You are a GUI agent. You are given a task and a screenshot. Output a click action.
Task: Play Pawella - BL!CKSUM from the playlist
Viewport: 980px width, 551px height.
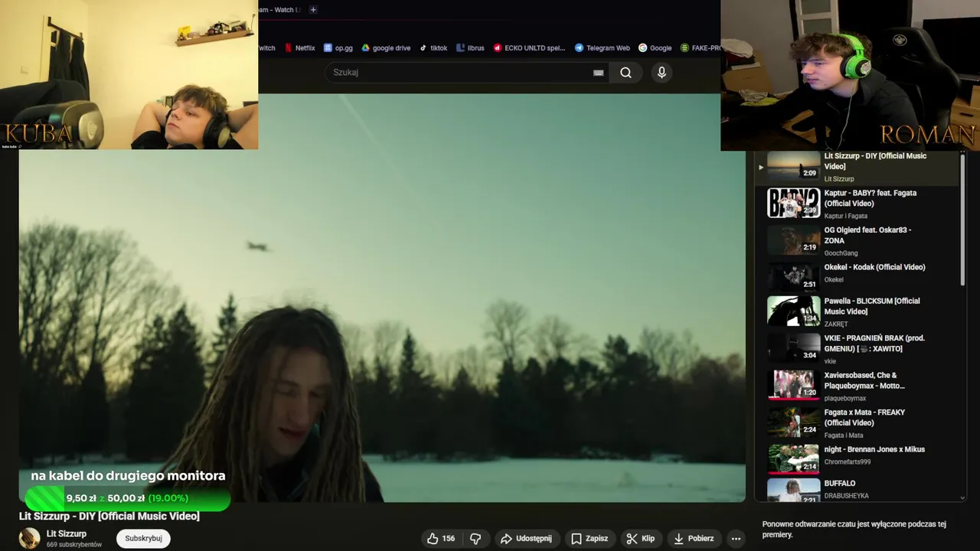pos(857,311)
